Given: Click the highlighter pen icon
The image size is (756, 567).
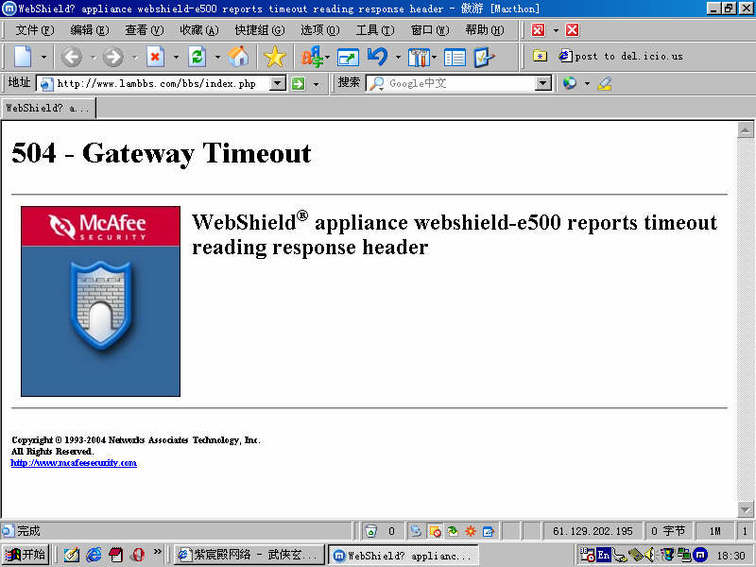Looking at the screenshot, I should pos(605,83).
